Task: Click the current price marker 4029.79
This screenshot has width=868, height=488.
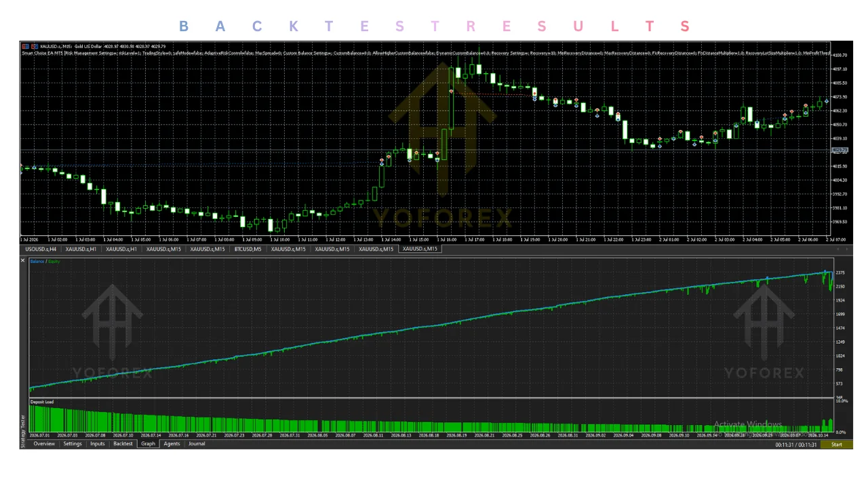Action: pos(840,150)
